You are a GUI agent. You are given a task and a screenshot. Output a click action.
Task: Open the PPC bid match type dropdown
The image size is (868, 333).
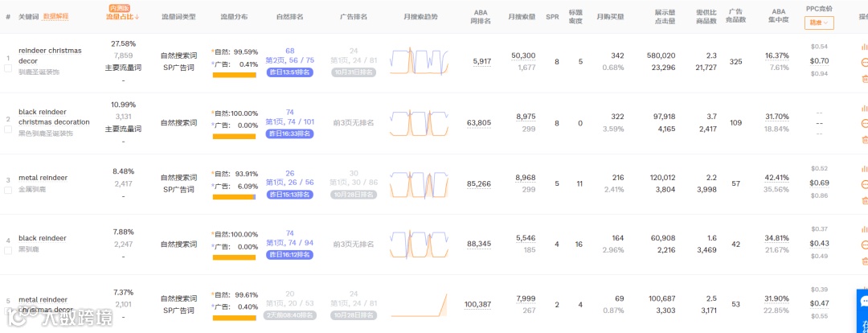(819, 23)
